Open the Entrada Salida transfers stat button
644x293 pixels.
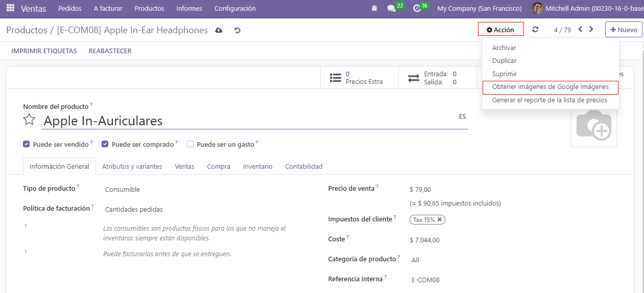437,78
